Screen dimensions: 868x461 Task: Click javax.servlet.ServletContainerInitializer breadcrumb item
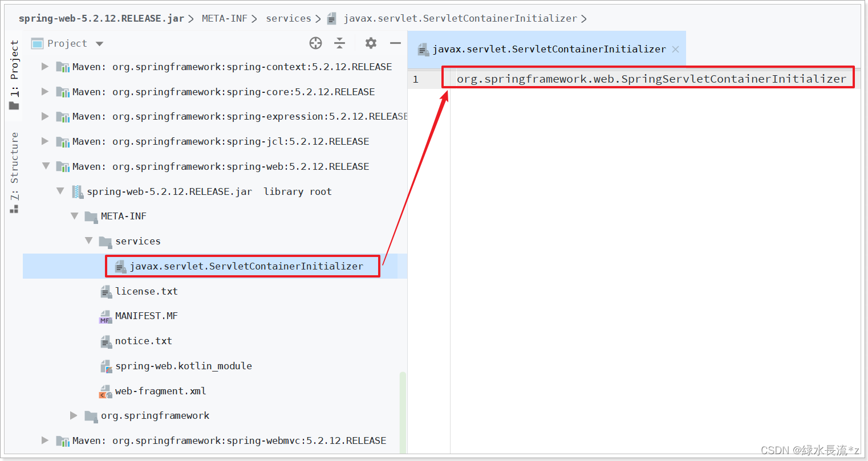click(460, 18)
